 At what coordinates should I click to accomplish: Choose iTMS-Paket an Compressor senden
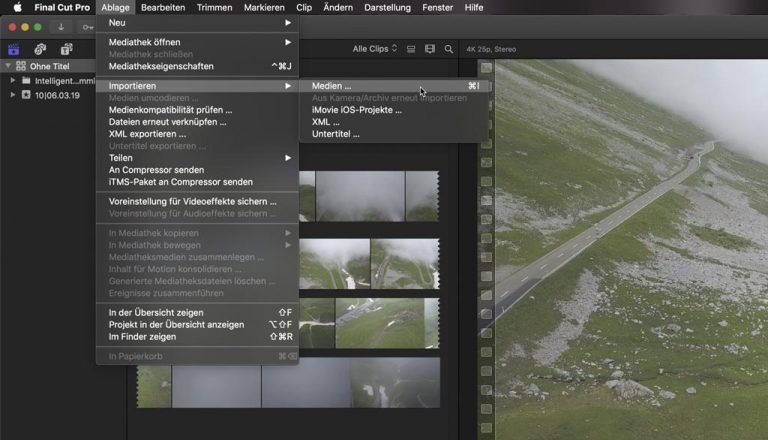[x=197, y=182]
